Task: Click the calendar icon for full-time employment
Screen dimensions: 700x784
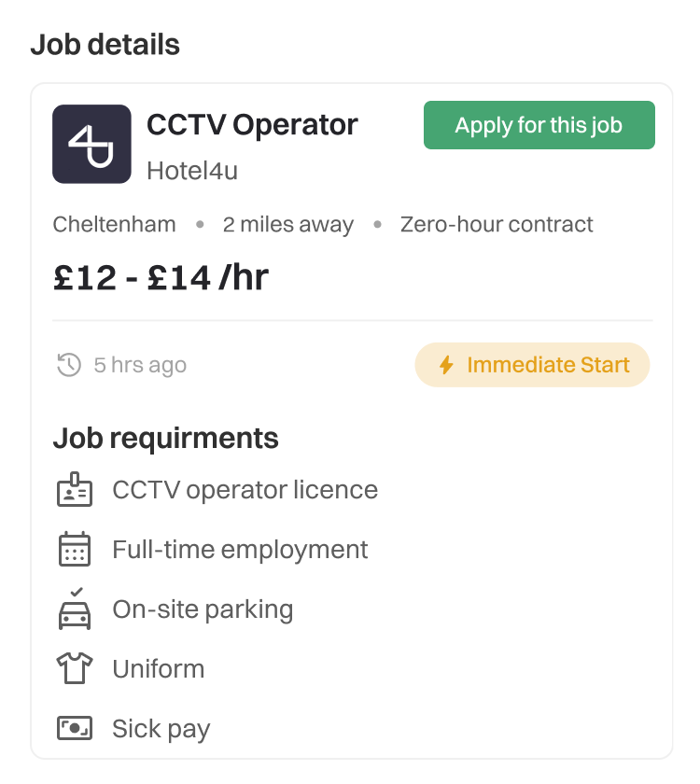Action: coord(75,550)
